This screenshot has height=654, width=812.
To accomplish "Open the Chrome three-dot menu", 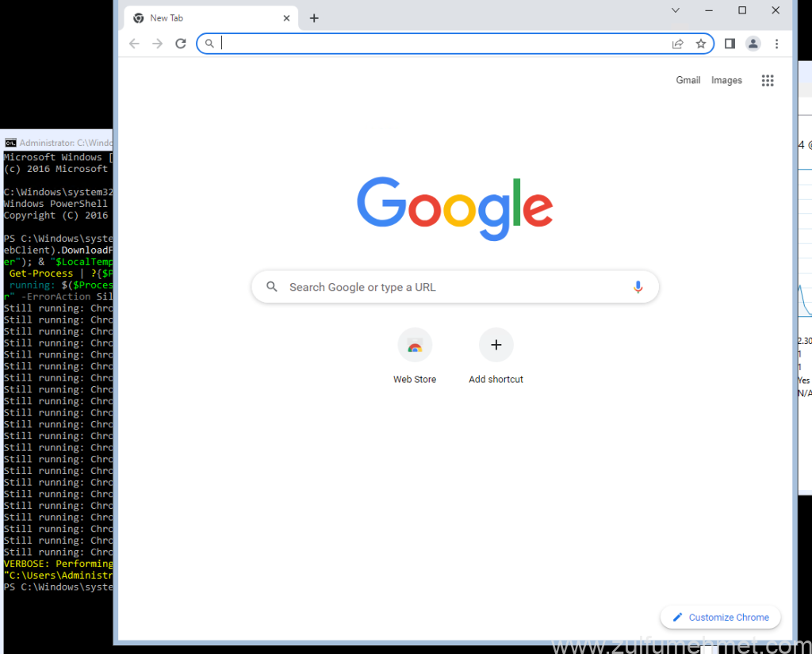I will [x=777, y=44].
